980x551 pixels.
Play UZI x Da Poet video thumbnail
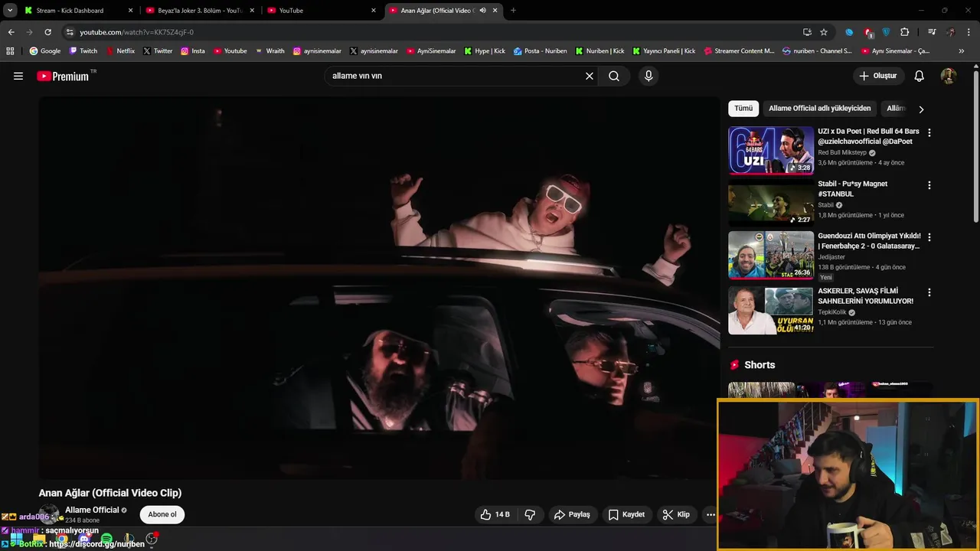click(x=770, y=151)
